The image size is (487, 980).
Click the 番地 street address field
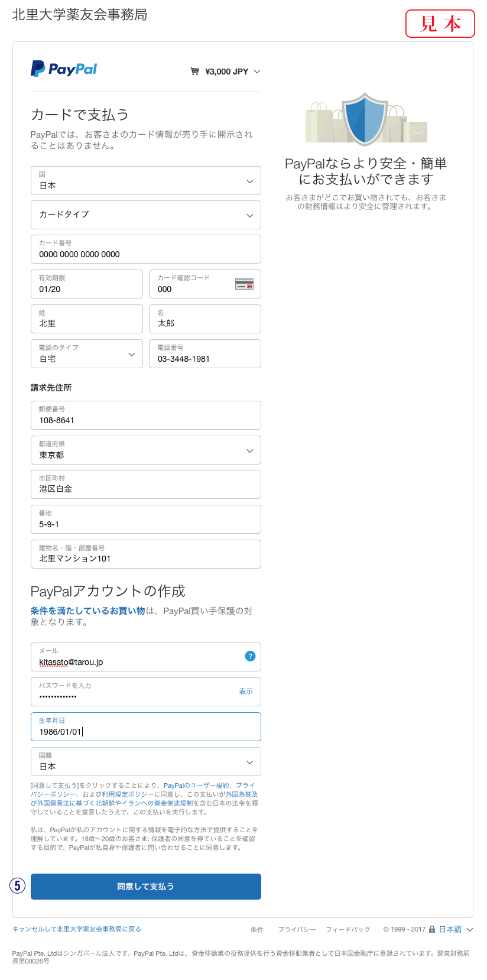[146, 519]
